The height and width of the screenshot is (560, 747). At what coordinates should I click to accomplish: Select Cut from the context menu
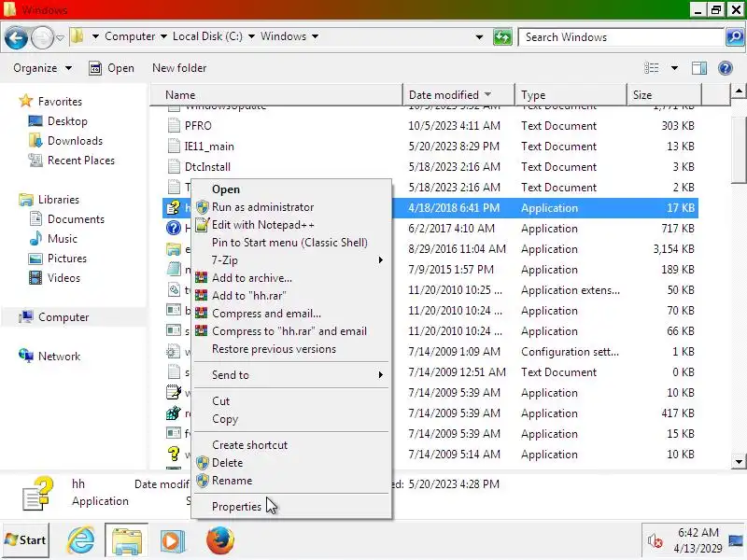[291, 401]
